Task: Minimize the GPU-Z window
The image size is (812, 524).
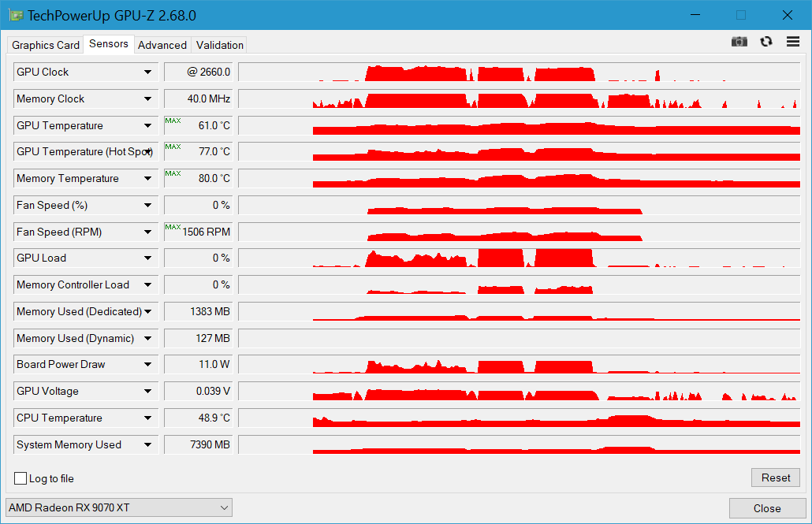Action: coord(695,15)
